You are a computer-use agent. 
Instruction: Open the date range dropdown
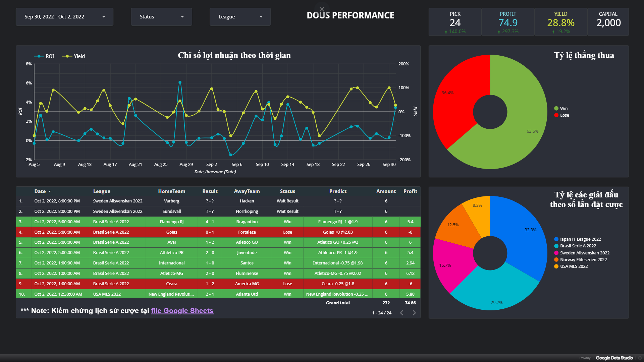coord(64,17)
